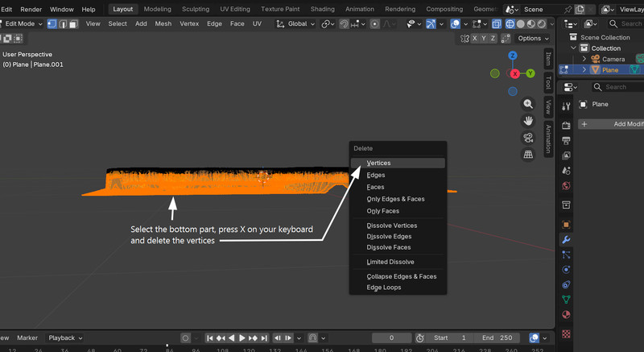Toggle the snap magnet icon

tap(344, 24)
